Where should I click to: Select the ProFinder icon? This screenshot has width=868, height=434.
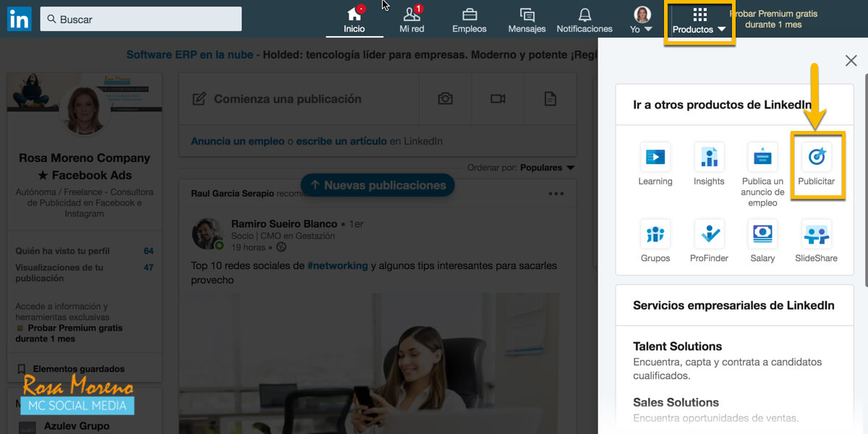pos(708,235)
